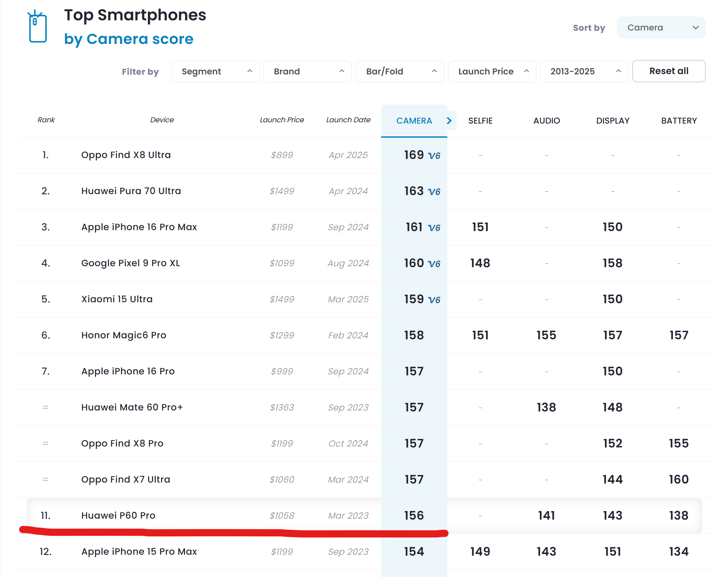Screen dimensions: 728x577
Task: Click camera score 163 for Huawei Pura 70 Ultra
Action: point(414,191)
